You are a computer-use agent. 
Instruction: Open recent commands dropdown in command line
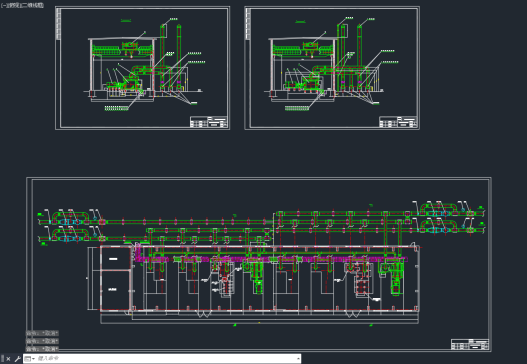(30, 359)
